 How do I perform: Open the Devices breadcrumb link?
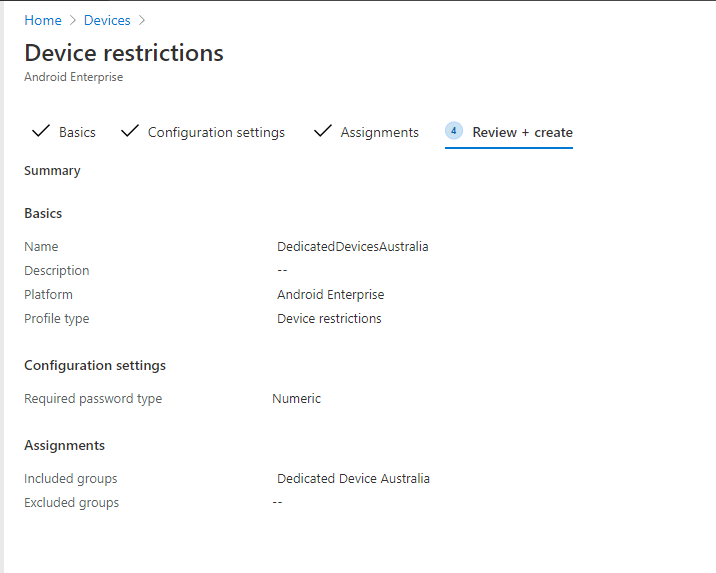106,20
